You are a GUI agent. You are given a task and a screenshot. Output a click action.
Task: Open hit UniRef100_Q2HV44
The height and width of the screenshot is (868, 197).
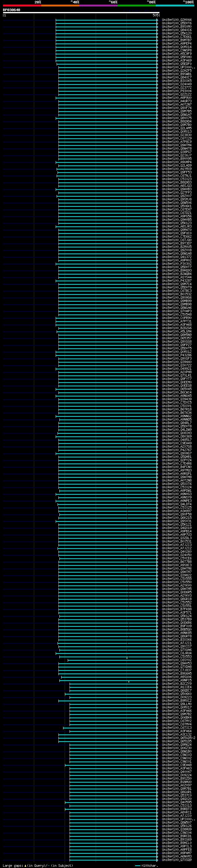pos(177,20)
